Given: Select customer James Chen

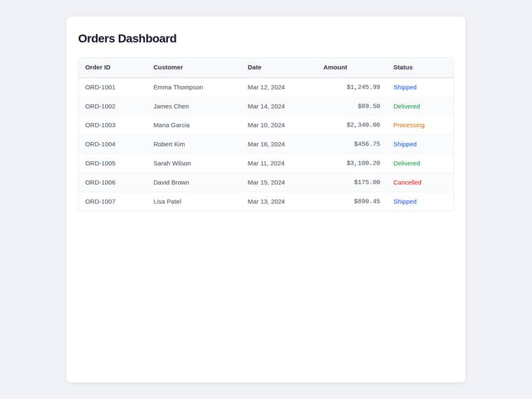Looking at the screenshot, I should [x=171, y=106].
